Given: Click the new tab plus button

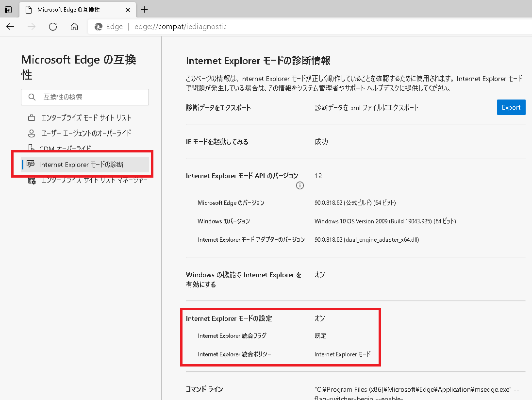Looking at the screenshot, I should pos(144,10).
